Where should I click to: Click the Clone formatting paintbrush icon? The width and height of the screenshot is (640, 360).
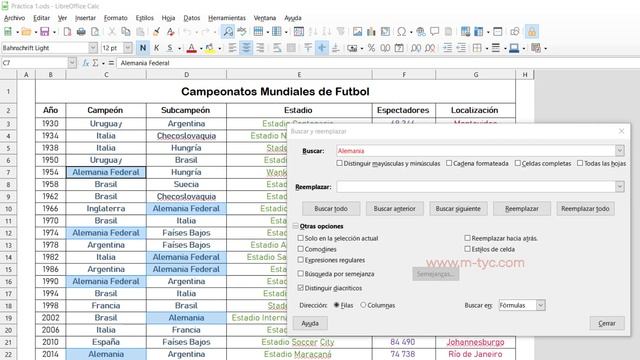click(x=156, y=31)
